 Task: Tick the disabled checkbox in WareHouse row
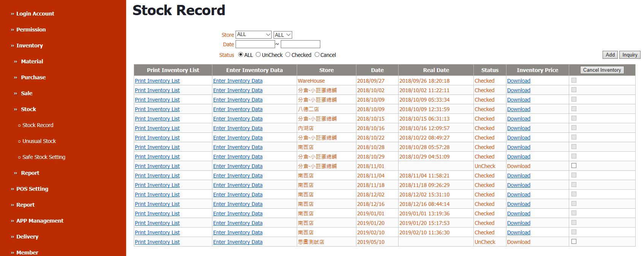click(x=574, y=80)
